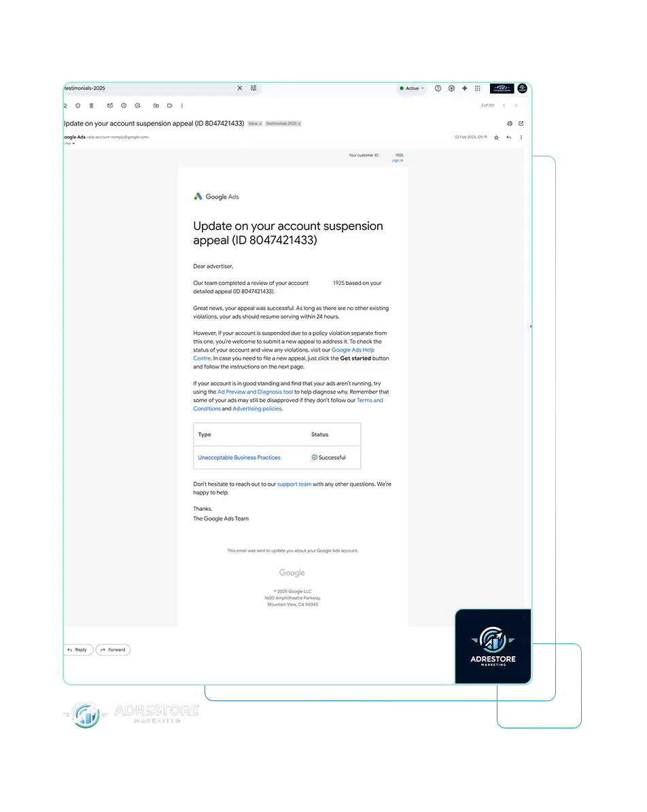Viewport: 647px width, 812px height.
Task: Go to the newer email arrow
Action: (x=504, y=105)
